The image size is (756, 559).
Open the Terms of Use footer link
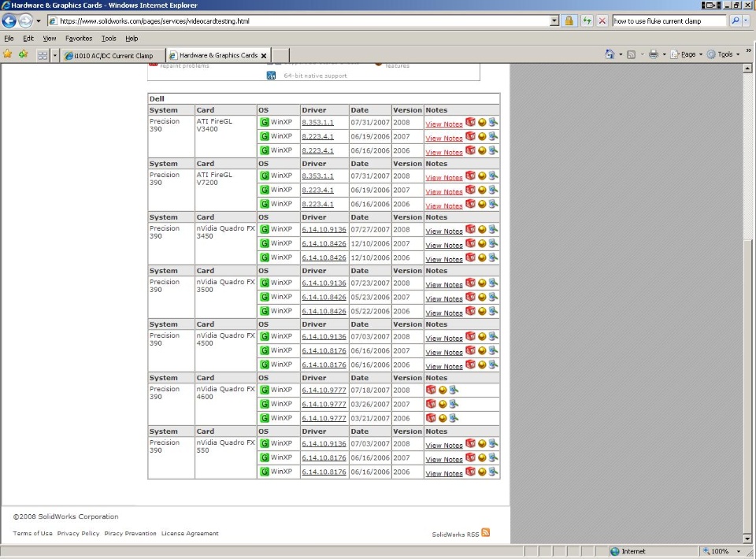32,534
